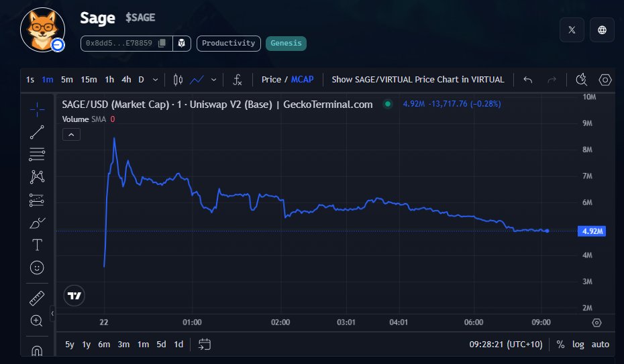Copy the contract address
This screenshot has width=624, height=364.
point(162,44)
